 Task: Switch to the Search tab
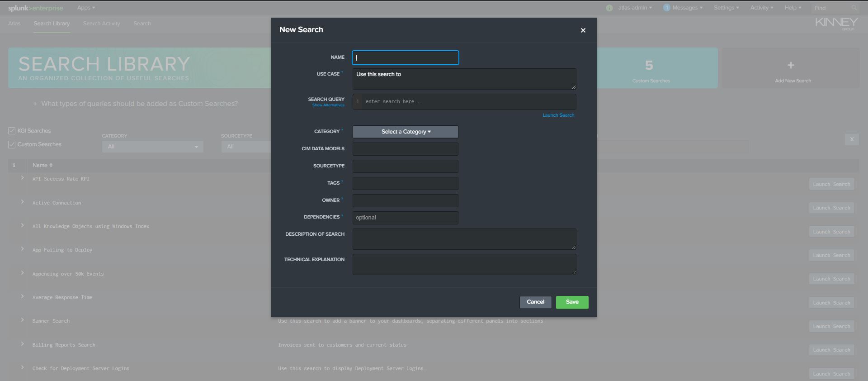[x=142, y=24]
